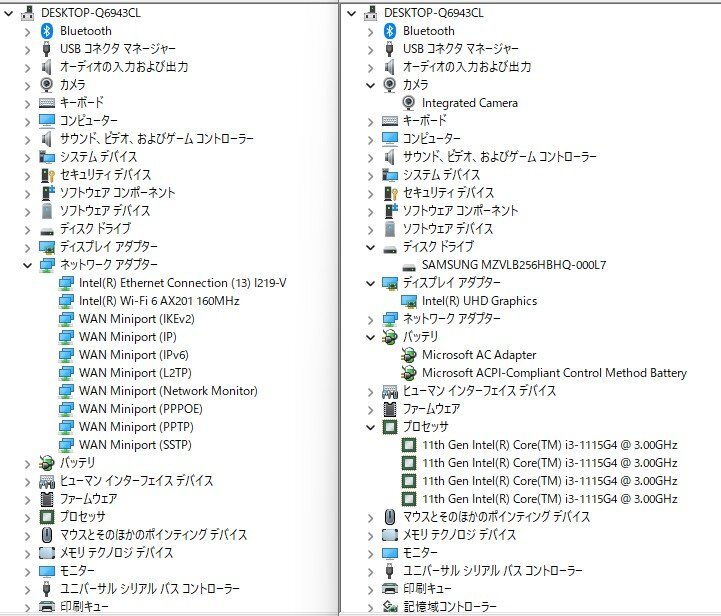Select モニター in the right pane
The height and width of the screenshot is (616, 721).
coord(420,553)
